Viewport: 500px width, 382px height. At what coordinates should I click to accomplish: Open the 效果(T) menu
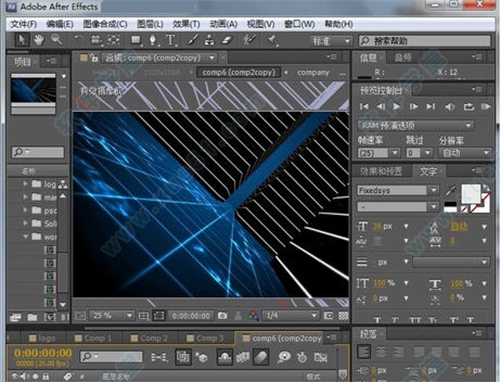(186, 24)
